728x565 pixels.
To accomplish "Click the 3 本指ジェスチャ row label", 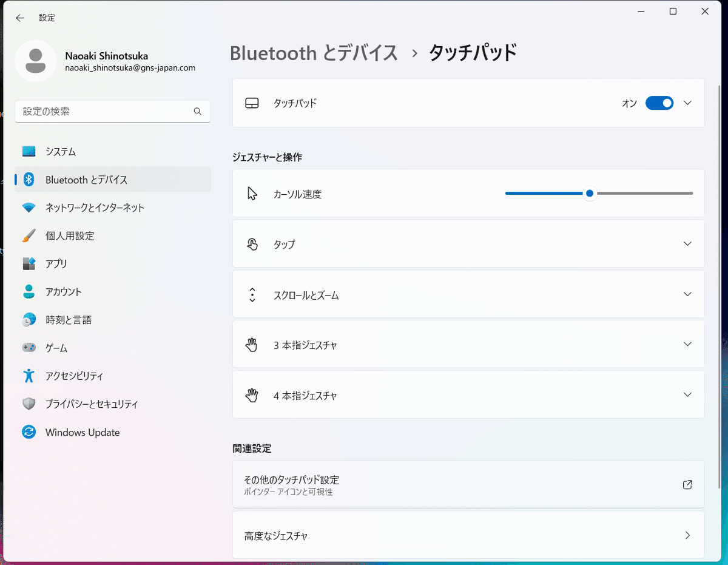I will (305, 345).
